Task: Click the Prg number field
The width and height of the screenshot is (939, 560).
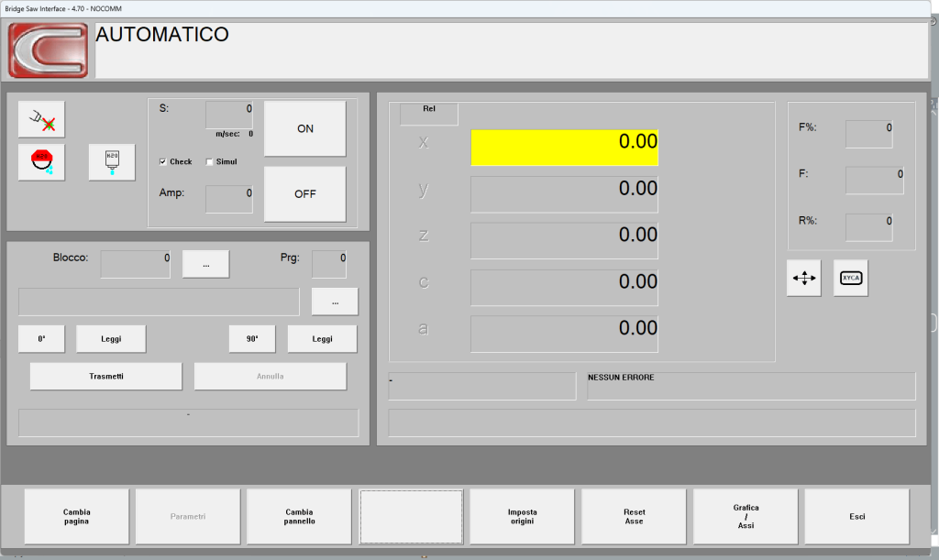Action: 329,264
